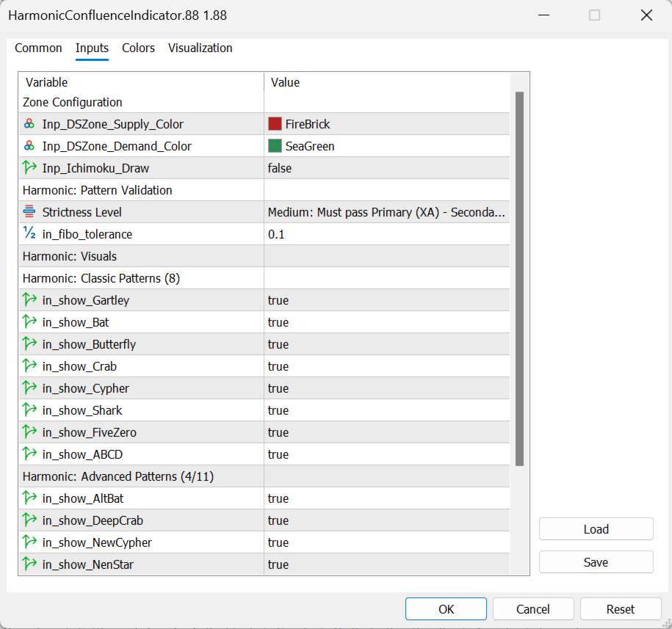Click the fraction icon beside in_fibo_tolerance

pyautogui.click(x=29, y=234)
